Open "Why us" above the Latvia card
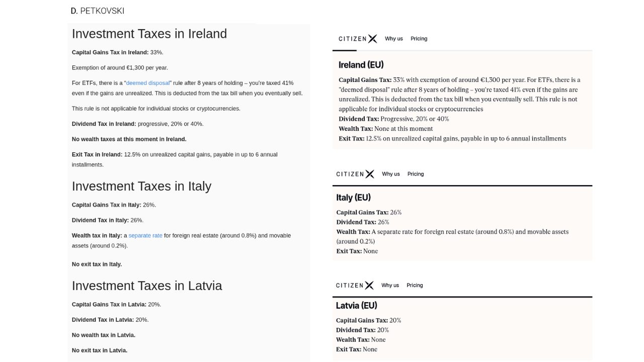This screenshot has width=644, height=362. click(390, 286)
